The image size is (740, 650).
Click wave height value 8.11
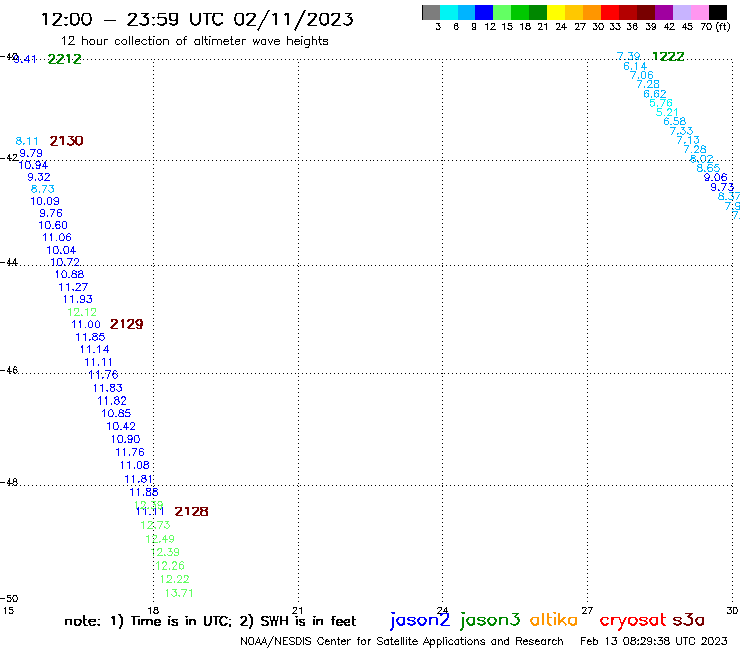click(x=27, y=141)
